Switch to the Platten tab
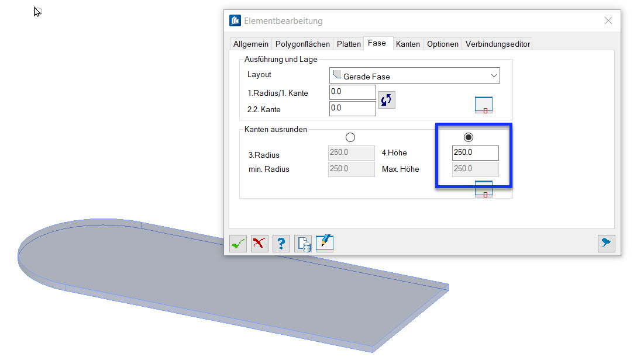The height and width of the screenshot is (364, 637). pyautogui.click(x=349, y=44)
